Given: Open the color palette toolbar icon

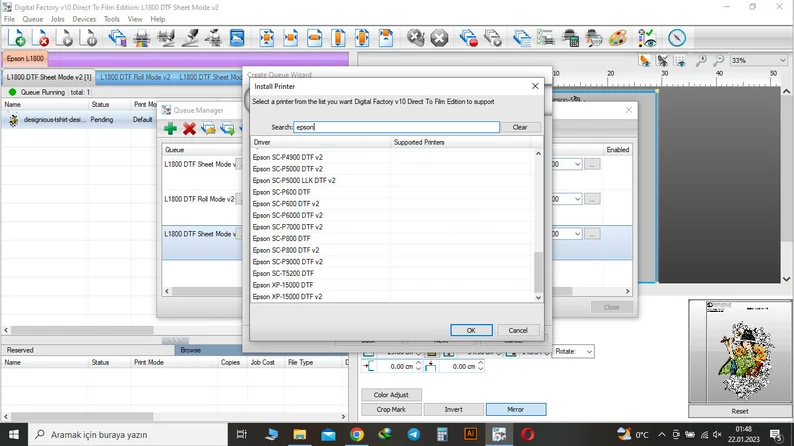Looking at the screenshot, I should coord(618,38).
